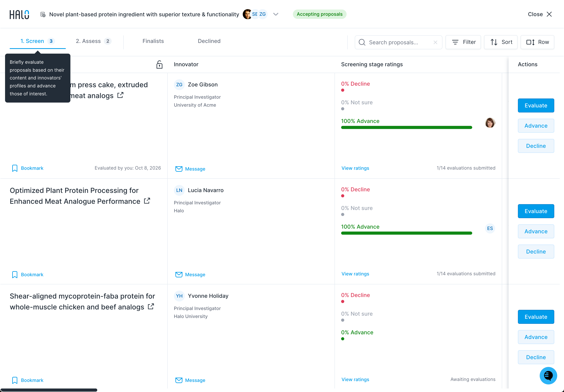564x392 pixels.
Task: Click the horizontal scrollbar at the bottom
Action: coord(49,390)
